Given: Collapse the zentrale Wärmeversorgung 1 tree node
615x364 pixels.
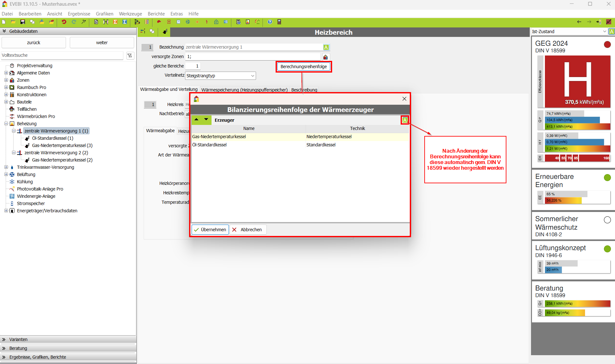Looking at the screenshot, I should point(14,131).
